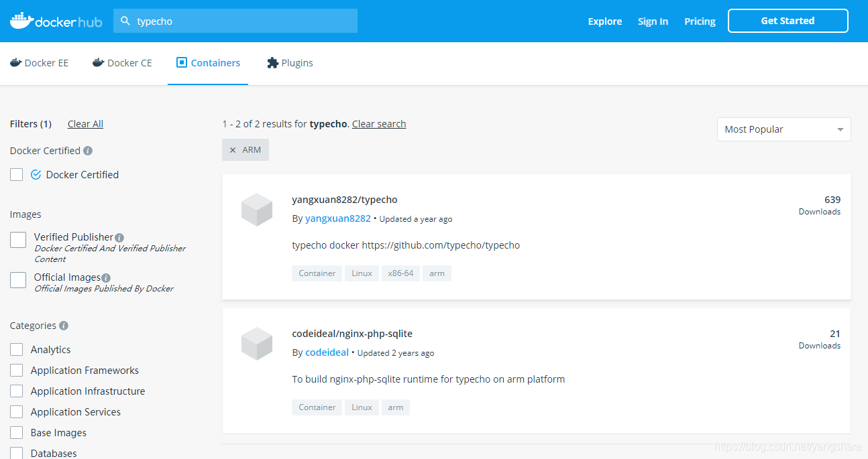The width and height of the screenshot is (868, 459).
Task: Click the Linux tag on codeideal/nginx-php-sqlite
Action: point(362,407)
